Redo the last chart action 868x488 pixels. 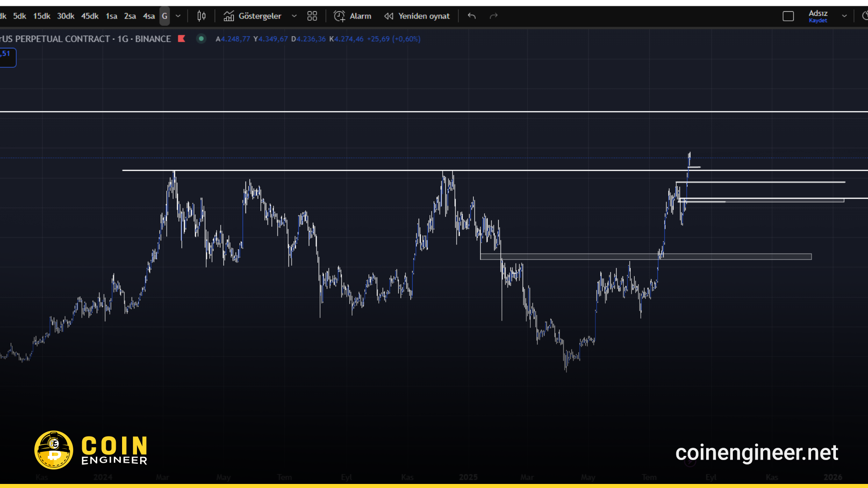pos(493,16)
